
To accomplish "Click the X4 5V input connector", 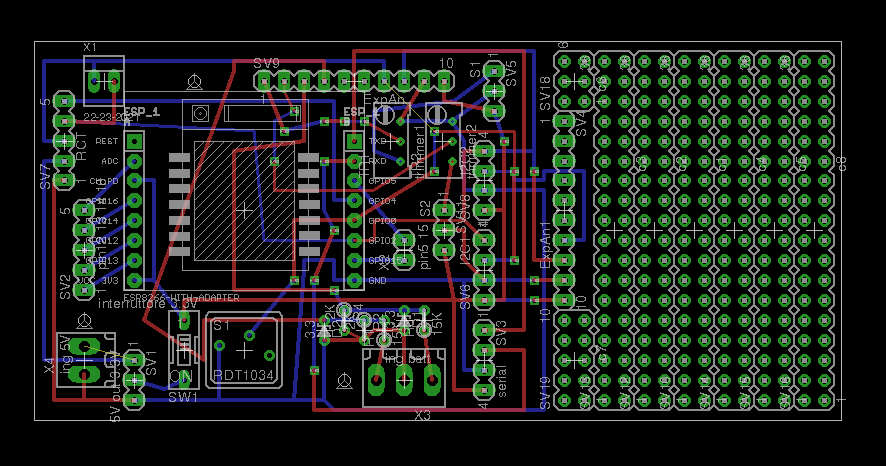I will (x=85, y=360).
